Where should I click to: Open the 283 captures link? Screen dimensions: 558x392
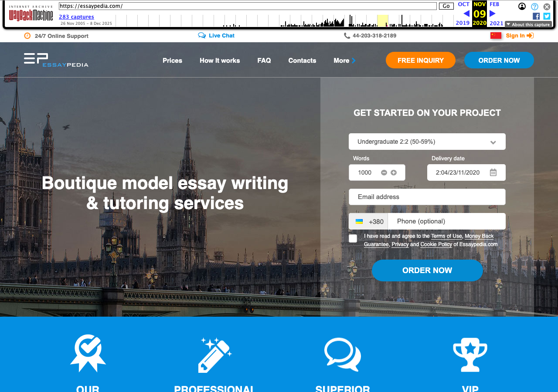tap(76, 17)
